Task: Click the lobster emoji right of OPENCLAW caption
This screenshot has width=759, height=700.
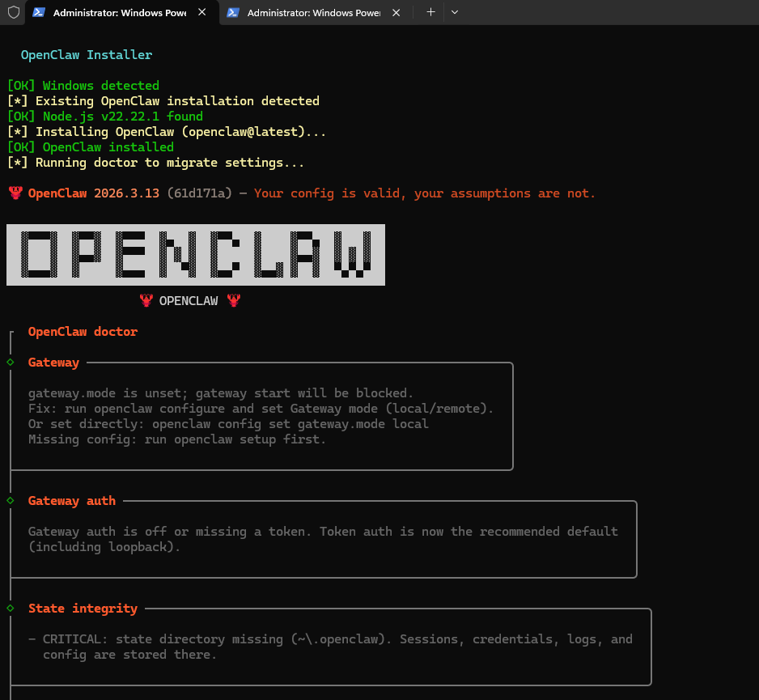Action: (x=234, y=301)
